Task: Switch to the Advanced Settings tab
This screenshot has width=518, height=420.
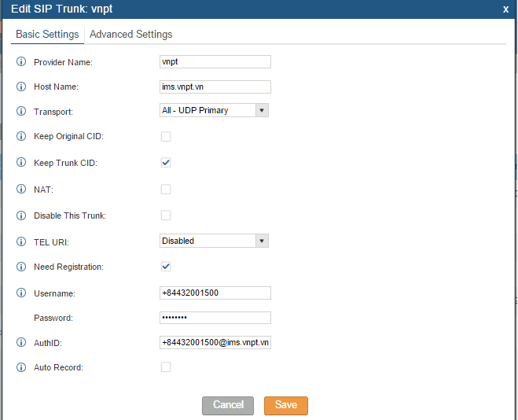Action: (130, 35)
